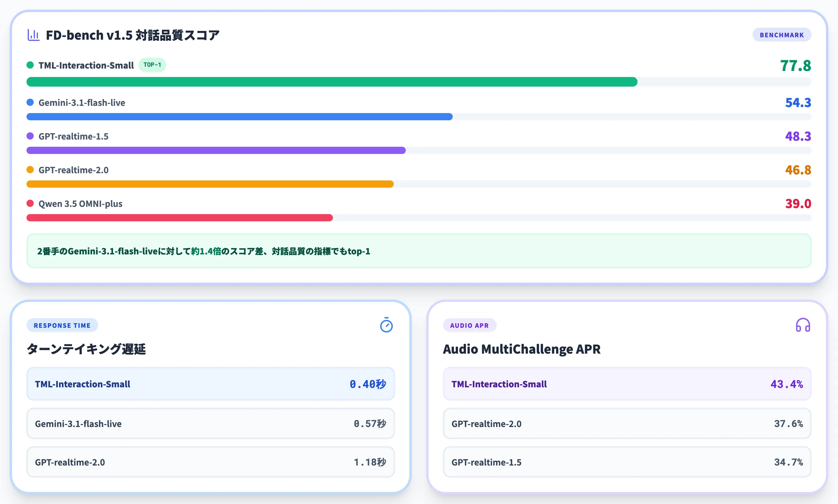Click the Gemini-3.1-flash-live label in benchmark chart

[82, 103]
